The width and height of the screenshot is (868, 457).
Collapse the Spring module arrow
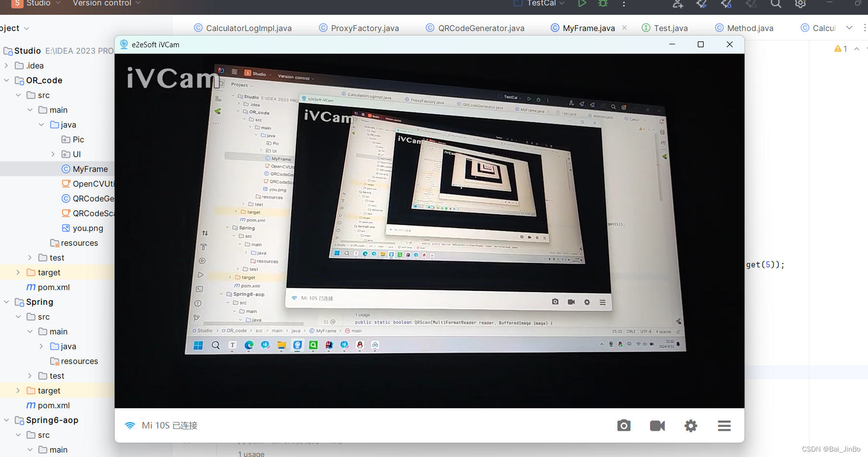pos(6,302)
